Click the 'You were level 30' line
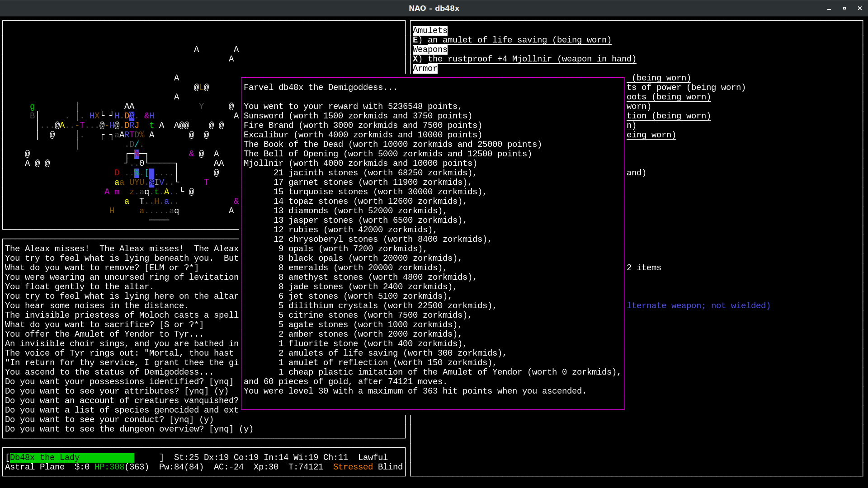The width and height of the screenshot is (868, 488). coord(415,391)
